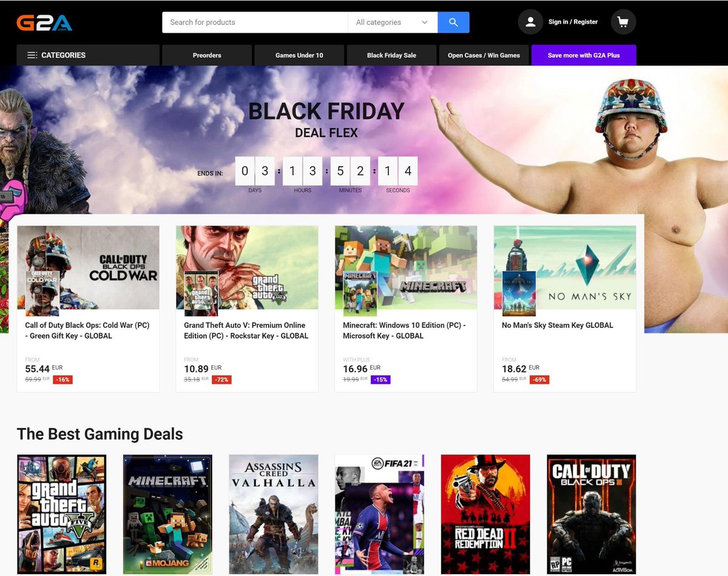The width and height of the screenshot is (728, 576).
Task: Focus the Search for products field
Action: click(x=255, y=22)
